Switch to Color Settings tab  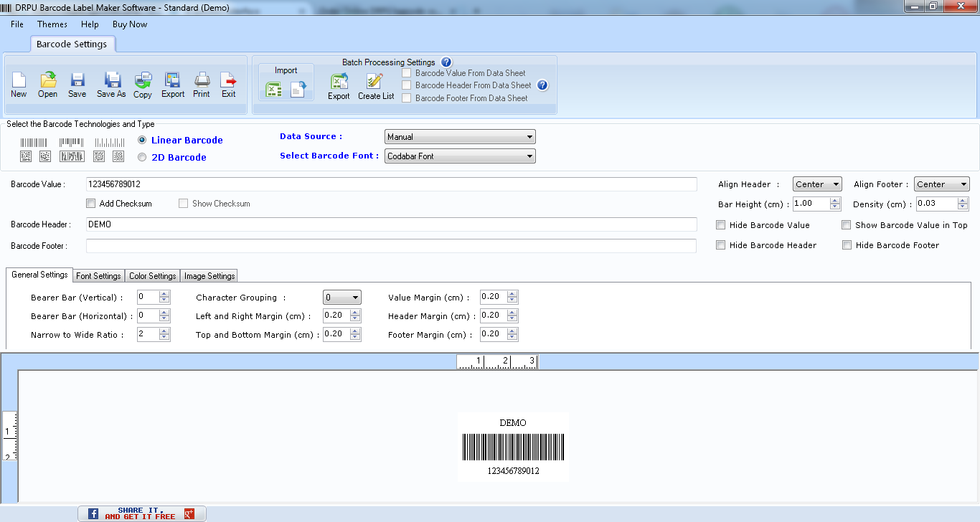tap(152, 276)
